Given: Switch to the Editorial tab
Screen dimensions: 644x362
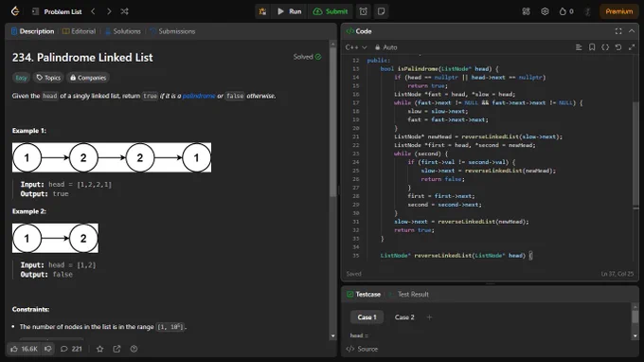Looking at the screenshot, I should pos(79,31).
